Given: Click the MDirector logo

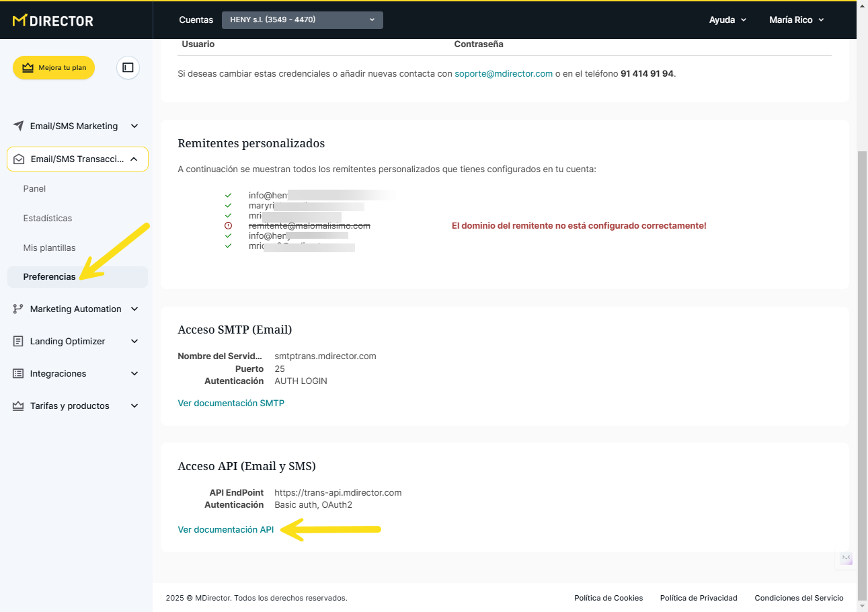Looking at the screenshot, I should pyautogui.click(x=53, y=21).
